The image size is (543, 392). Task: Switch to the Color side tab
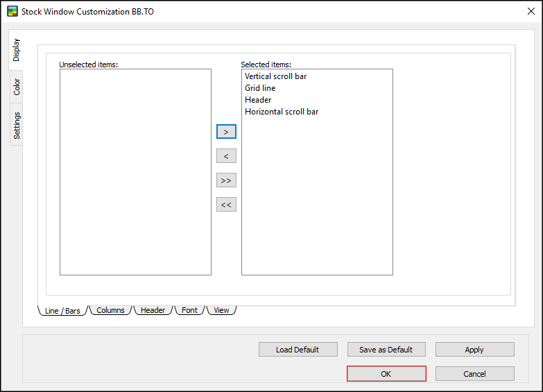pyautogui.click(x=17, y=87)
